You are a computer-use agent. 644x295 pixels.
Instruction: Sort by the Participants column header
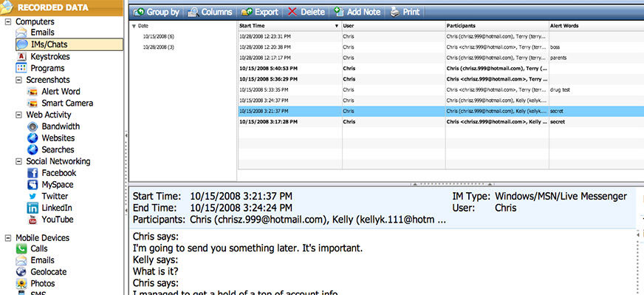click(497, 26)
